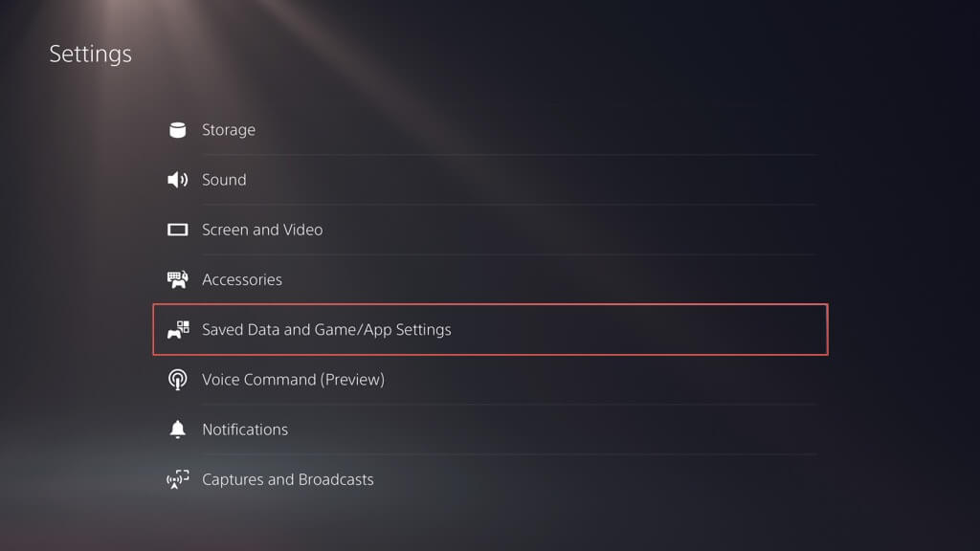Click the Voice Command microphone icon

(177, 380)
